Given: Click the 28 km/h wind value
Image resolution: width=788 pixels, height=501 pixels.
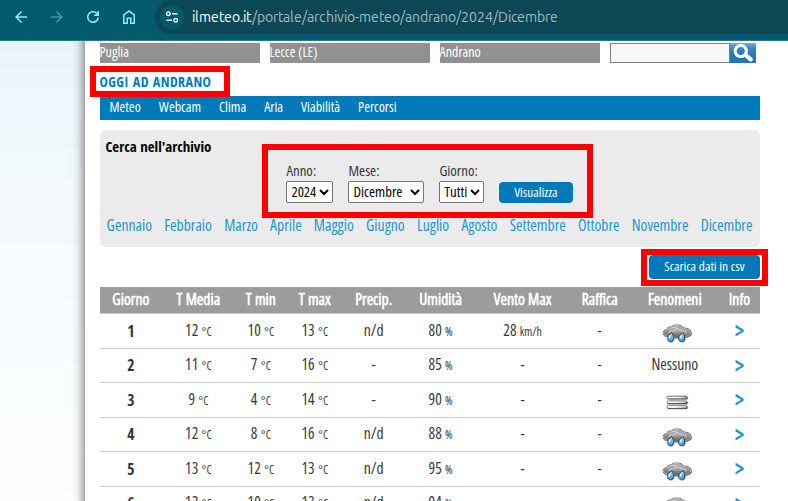Looking at the screenshot, I should pyautogui.click(x=522, y=331).
